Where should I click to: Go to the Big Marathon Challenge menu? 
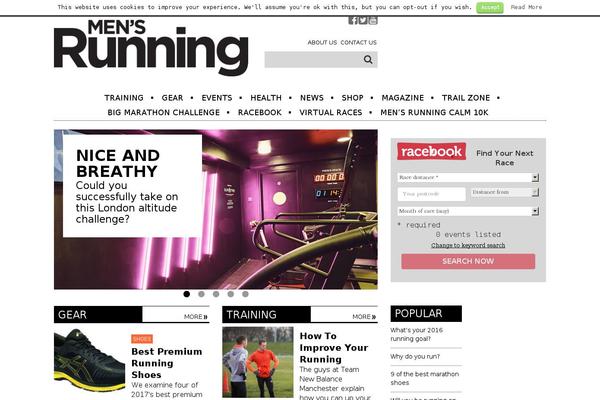tap(163, 113)
